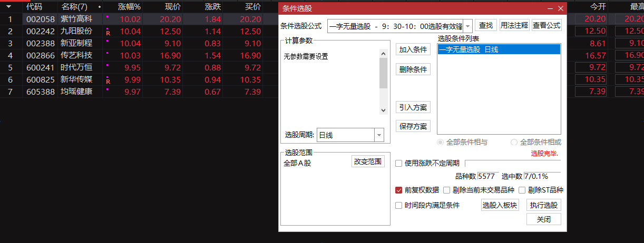Screen dimensions: 644x243
Task: Select 一字无量选股 日线 in condition list
Action: 499,49
